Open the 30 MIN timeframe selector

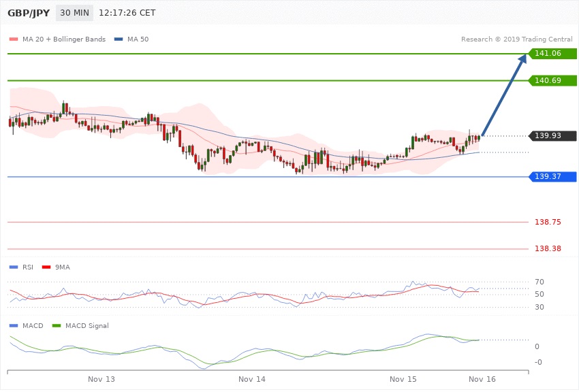74,14
